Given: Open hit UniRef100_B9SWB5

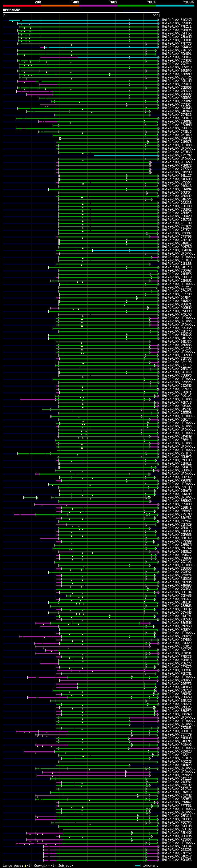Looking at the screenshot, I should coord(177,23).
